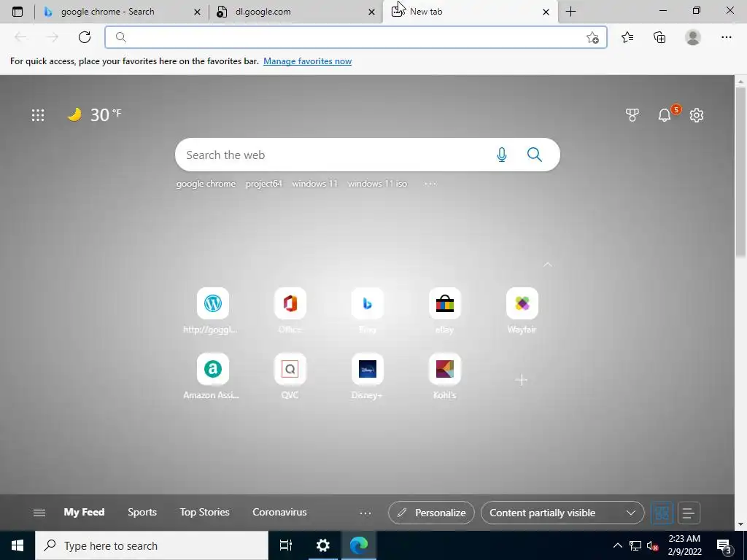Viewport: 747px width, 560px height.
Task: Collapse the quick links section chevron
Action: [547, 264]
